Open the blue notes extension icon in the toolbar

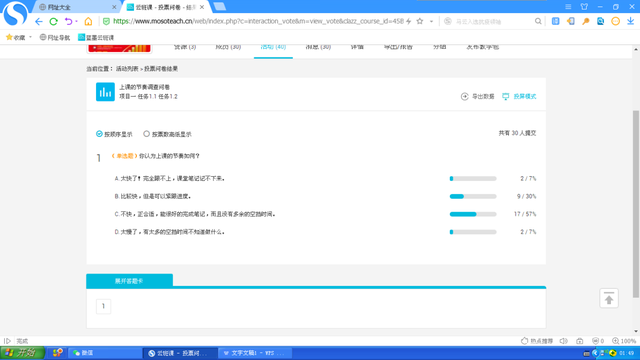click(x=556, y=21)
